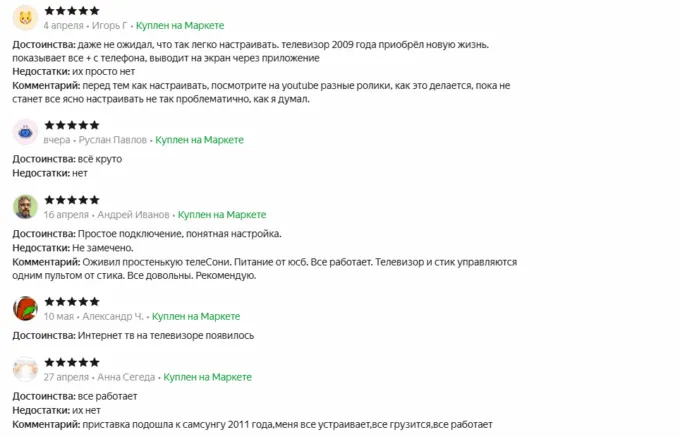Click the author name Анна Сегеда
Viewport: 680px width, 437px height.
[x=126, y=377]
